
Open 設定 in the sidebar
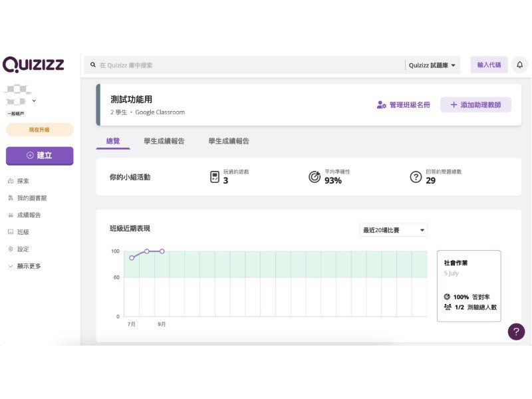click(23, 249)
